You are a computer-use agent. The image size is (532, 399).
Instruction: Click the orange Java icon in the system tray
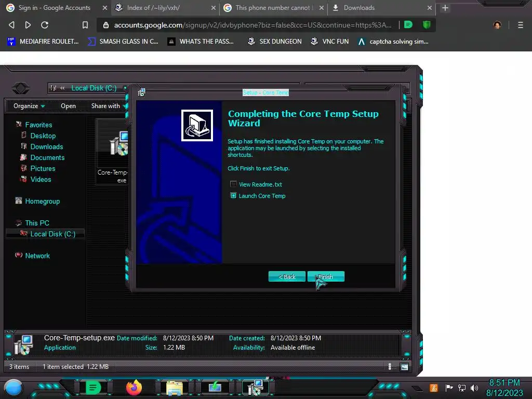(434, 388)
